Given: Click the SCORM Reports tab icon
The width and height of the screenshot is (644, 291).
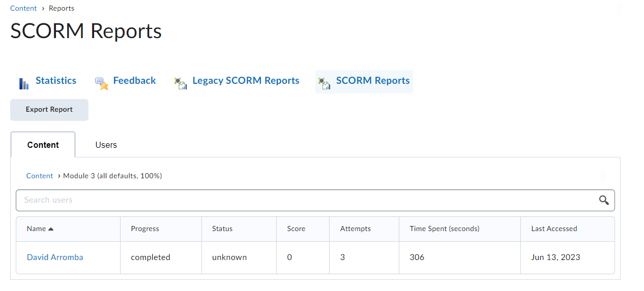Looking at the screenshot, I should [x=324, y=83].
